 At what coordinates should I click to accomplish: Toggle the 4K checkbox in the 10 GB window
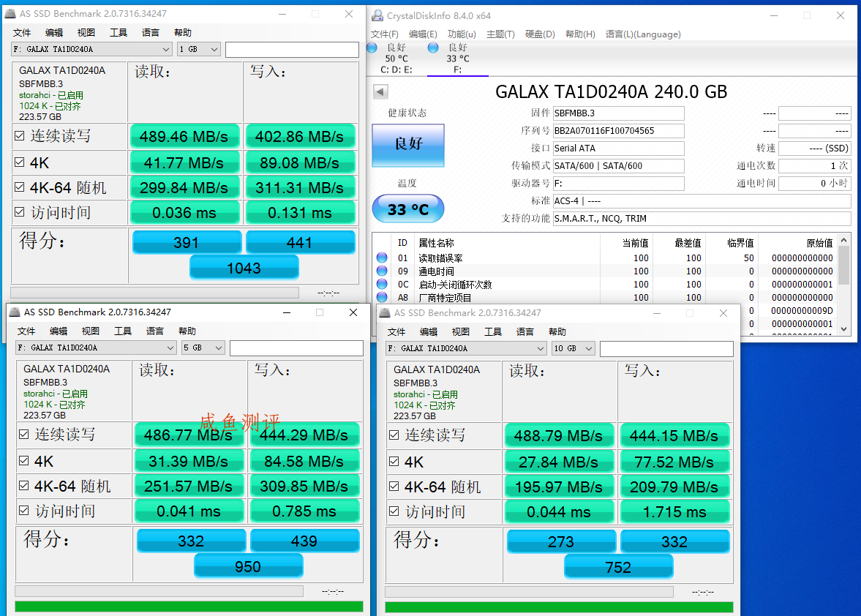(394, 462)
